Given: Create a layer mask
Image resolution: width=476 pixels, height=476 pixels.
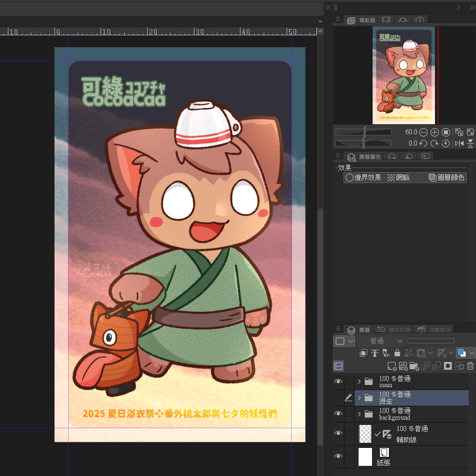Looking at the screenshot, I should click(448, 366).
